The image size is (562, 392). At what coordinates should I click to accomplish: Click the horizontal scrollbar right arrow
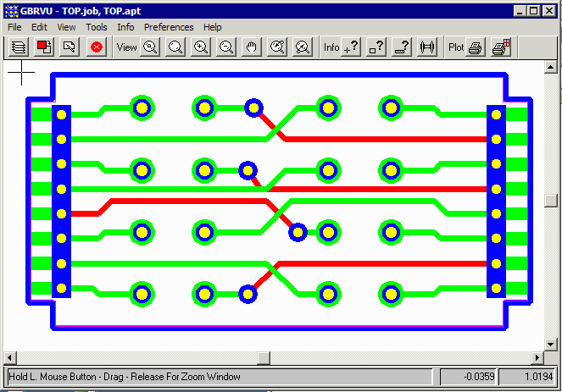(x=537, y=357)
